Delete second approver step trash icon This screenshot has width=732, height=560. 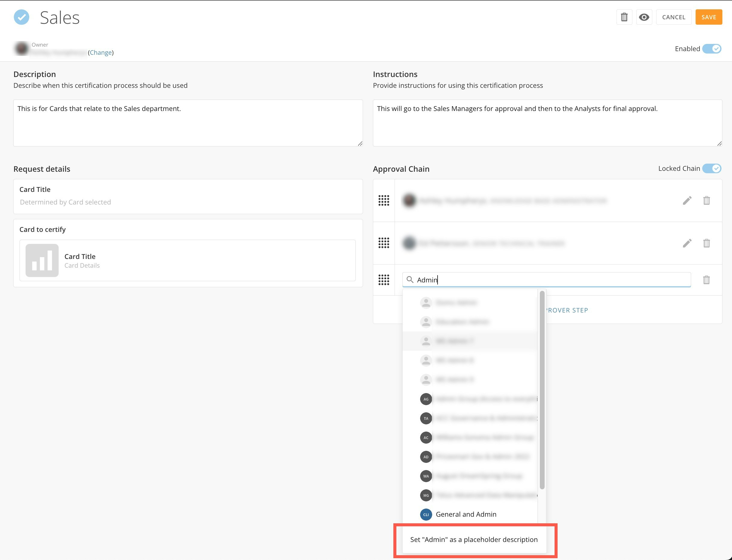click(x=706, y=243)
